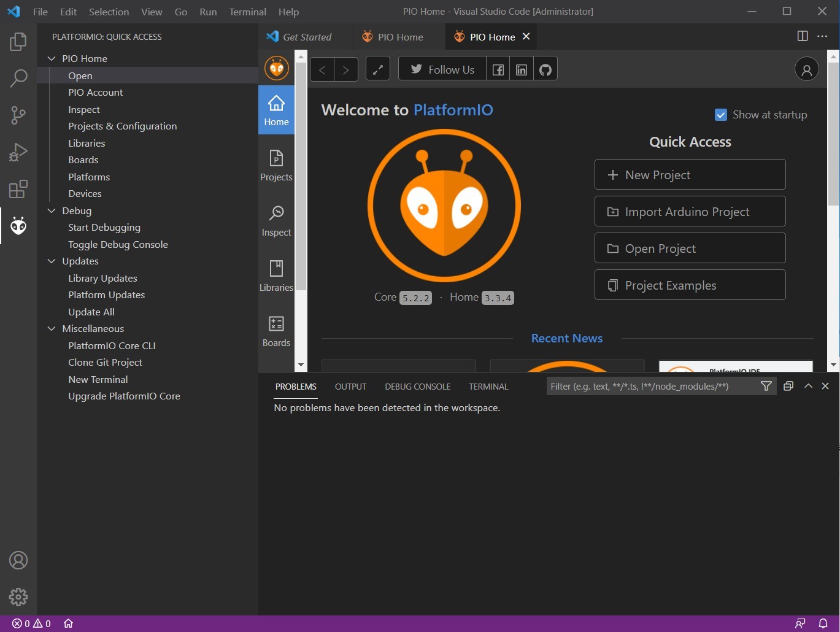Click the PlatformIO link in welcome heading
This screenshot has width=840, height=632.
[453, 110]
